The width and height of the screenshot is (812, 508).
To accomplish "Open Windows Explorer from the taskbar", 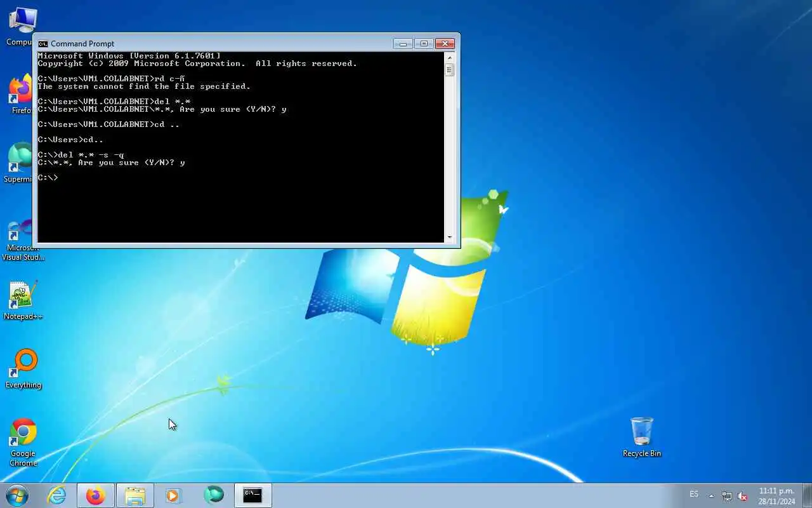I will coord(135,495).
